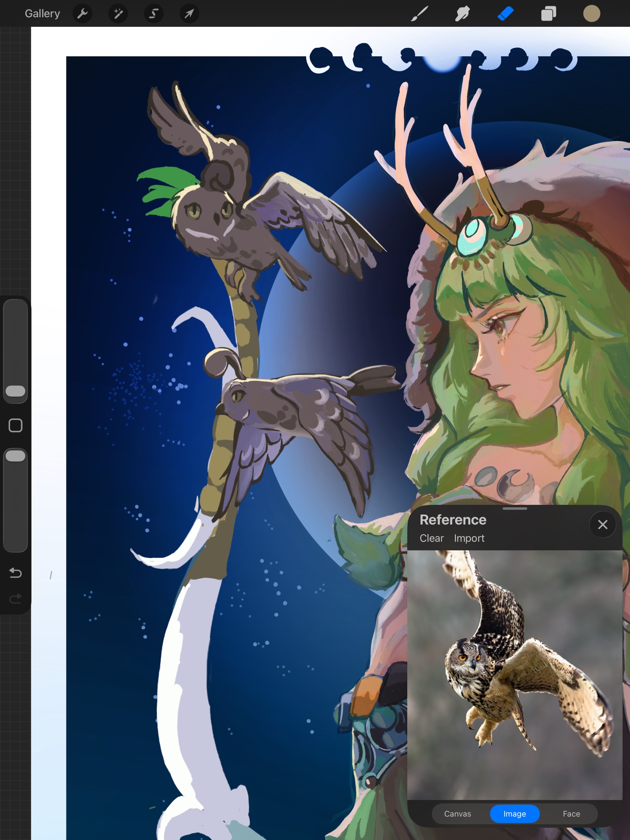This screenshot has height=840, width=630.
Task: Select the Image reference tab
Action: pyautogui.click(x=514, y=814)
